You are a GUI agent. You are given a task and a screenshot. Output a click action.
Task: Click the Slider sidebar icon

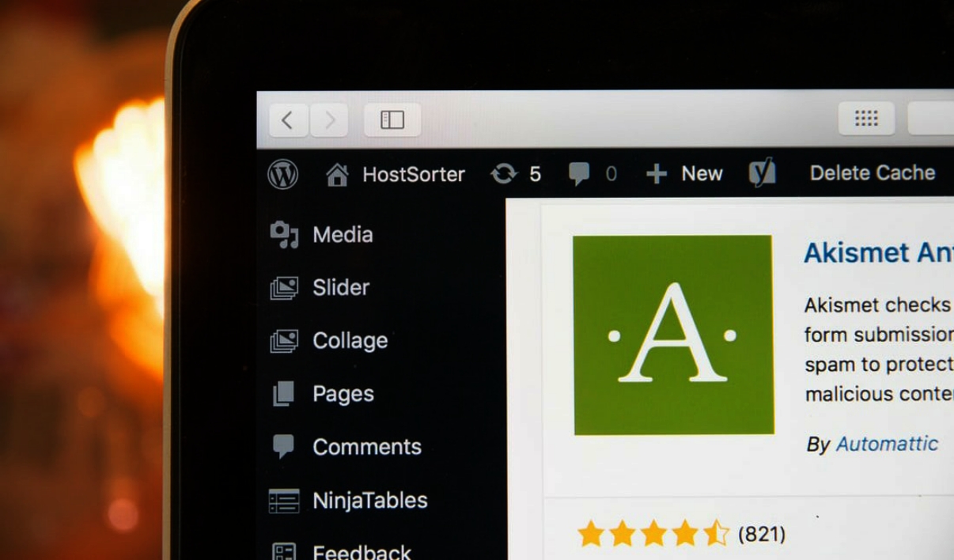pos(284,288)
